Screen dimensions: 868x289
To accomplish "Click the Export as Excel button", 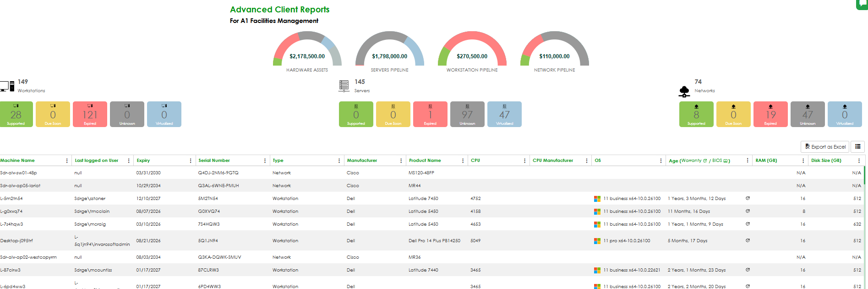I will point(825,147).
